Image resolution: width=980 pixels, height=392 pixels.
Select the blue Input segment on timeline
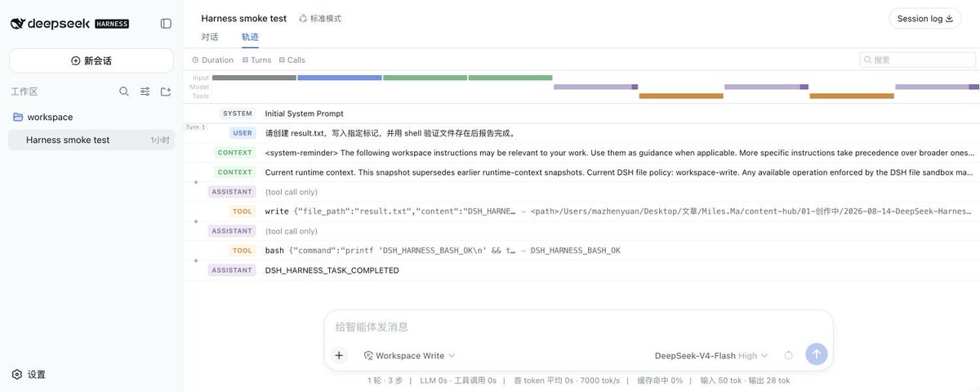pos(340,78)
